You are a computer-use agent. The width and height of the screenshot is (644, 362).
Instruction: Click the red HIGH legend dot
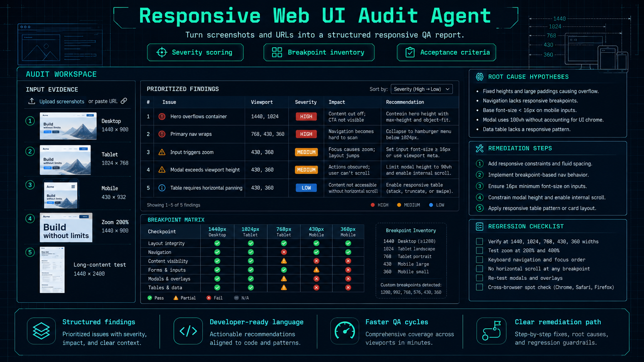click(x=372, y=205)
